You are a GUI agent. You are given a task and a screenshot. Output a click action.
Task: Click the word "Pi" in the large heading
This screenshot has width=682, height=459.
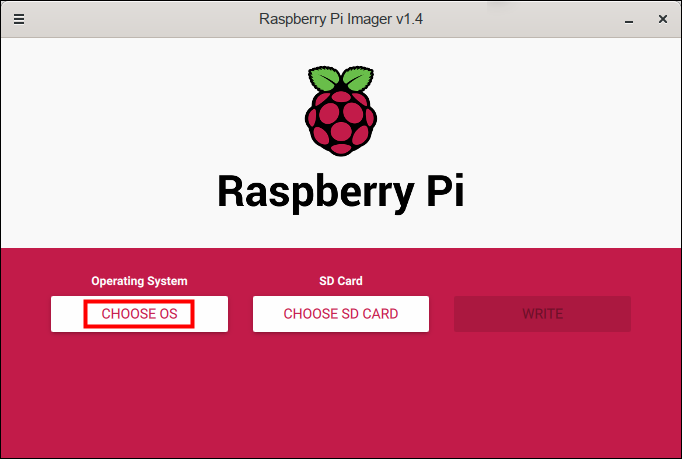(441, 191)
